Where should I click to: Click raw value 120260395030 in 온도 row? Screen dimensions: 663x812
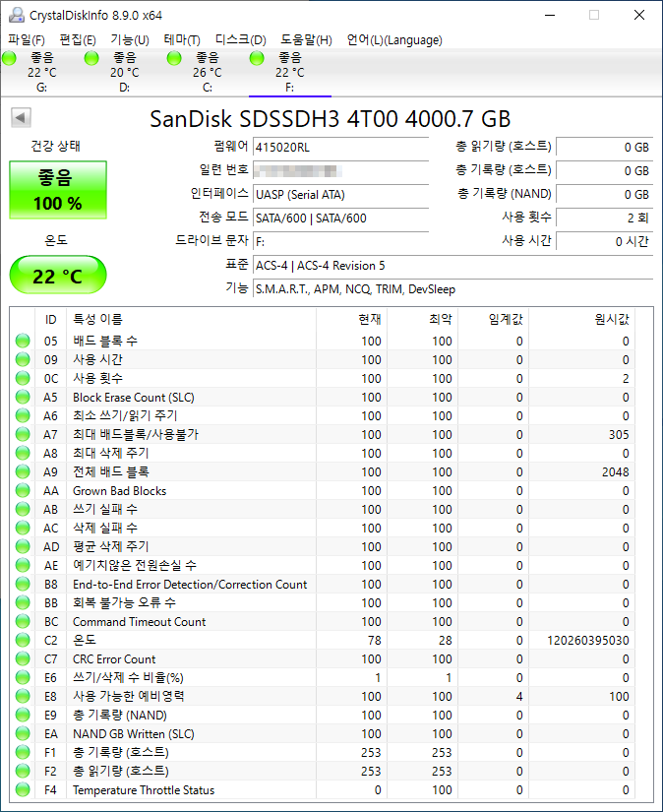(588, 641)
